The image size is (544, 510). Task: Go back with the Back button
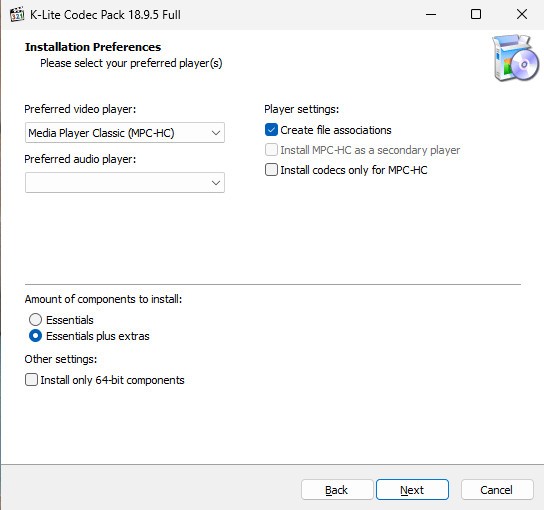pyautogui.click(x=337, y=490)
